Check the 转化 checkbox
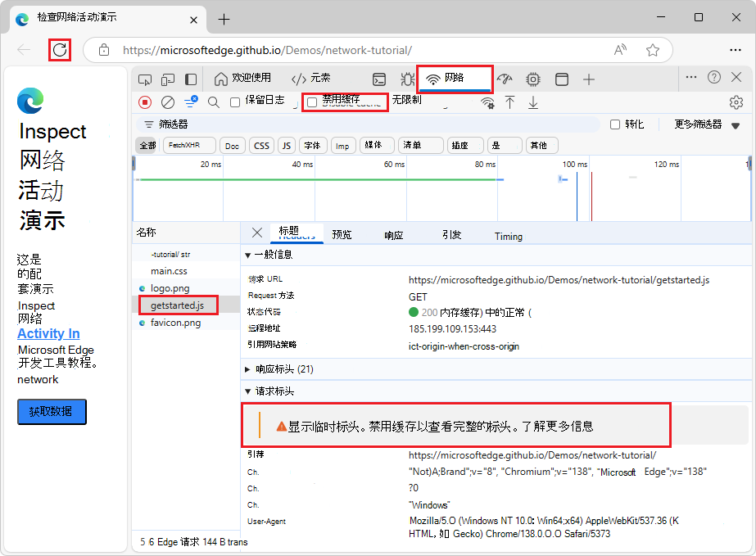756x556 pixels. tap(615, 124)
